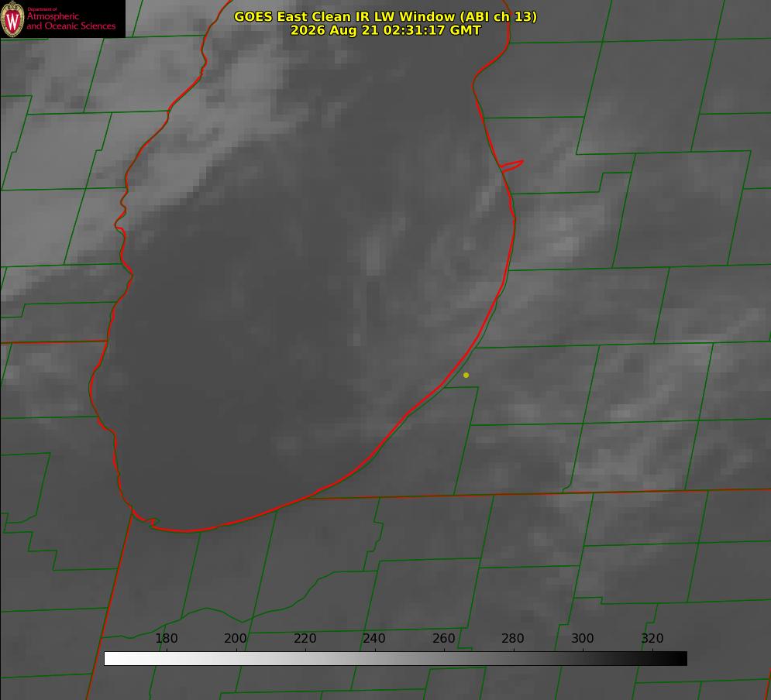771x700 pixels.
Task: Click the 240 colorbar label
Action: (x=374, y=638)
